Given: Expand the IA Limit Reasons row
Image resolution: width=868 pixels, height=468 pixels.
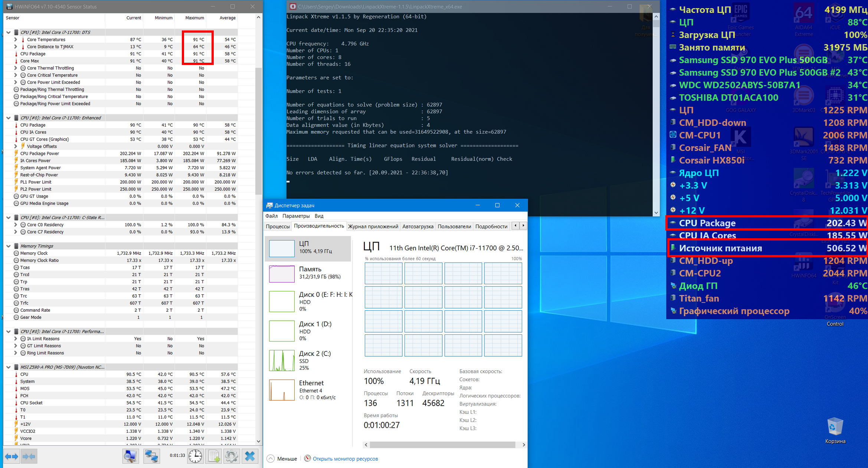Looking at the screenshot, I should click(x=16, y=339).
